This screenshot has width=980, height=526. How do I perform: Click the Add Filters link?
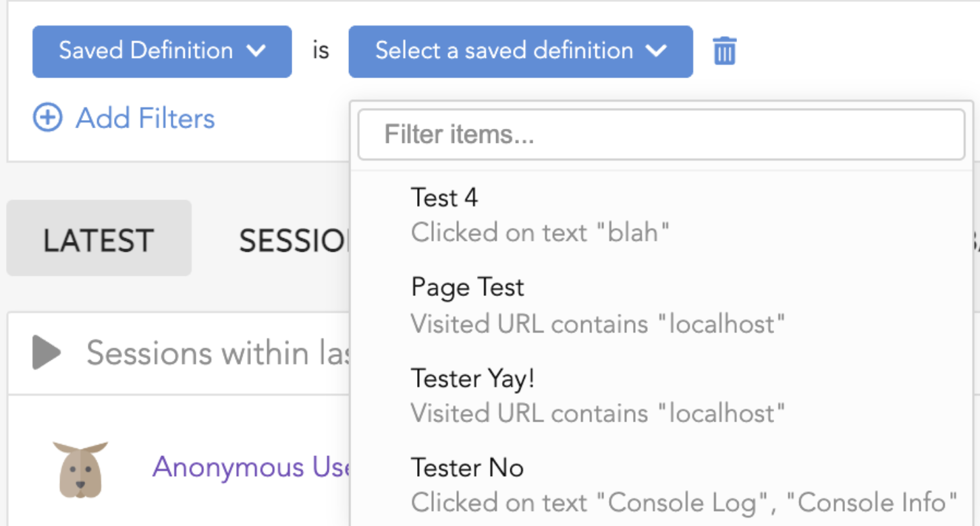coord(145,119)
